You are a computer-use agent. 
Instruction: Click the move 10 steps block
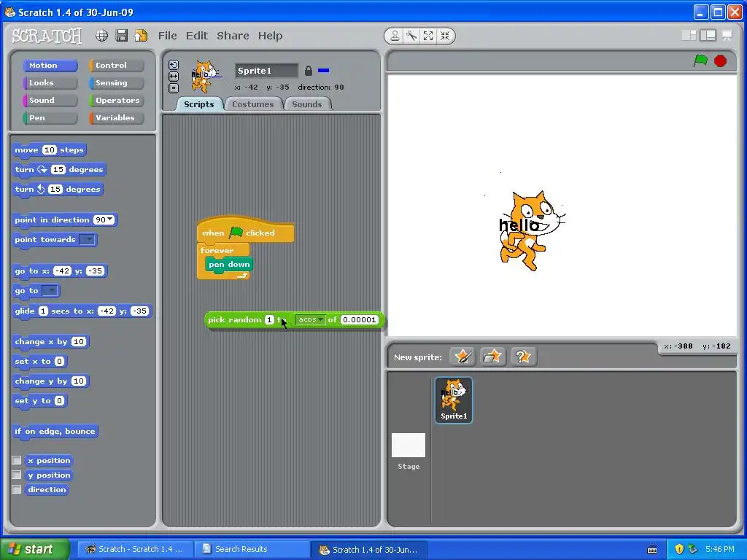tap(49, 150)
